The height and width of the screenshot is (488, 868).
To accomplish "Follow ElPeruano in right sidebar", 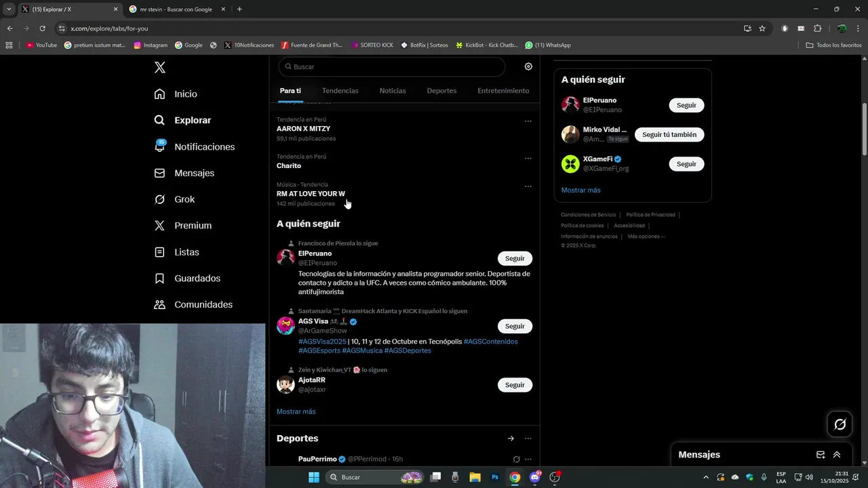I will (686, 105).
